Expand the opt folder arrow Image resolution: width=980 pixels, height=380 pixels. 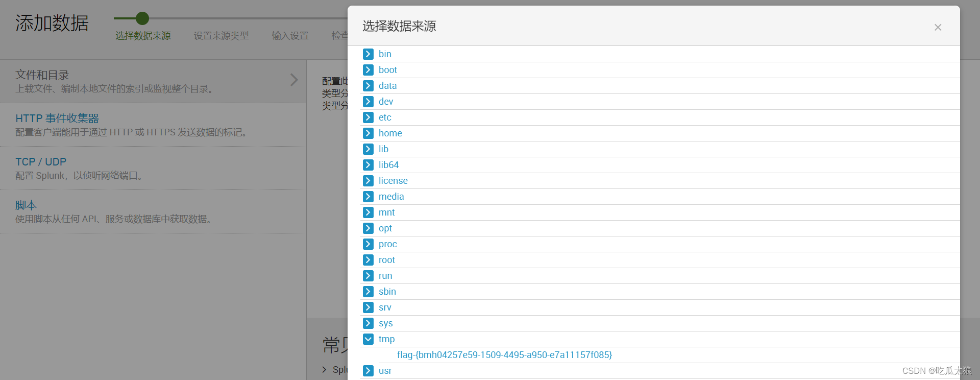pyautogui.click(x=368, y=228)
